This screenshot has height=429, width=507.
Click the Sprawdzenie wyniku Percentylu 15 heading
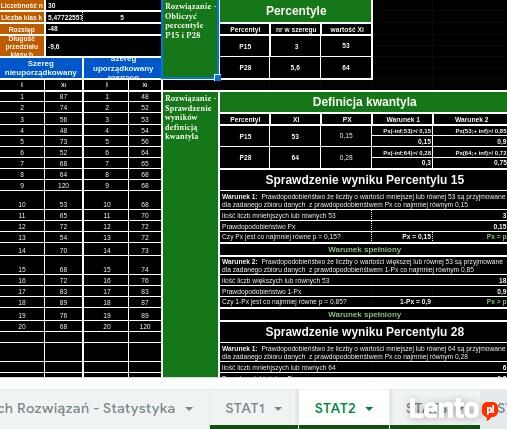[364, 180]
